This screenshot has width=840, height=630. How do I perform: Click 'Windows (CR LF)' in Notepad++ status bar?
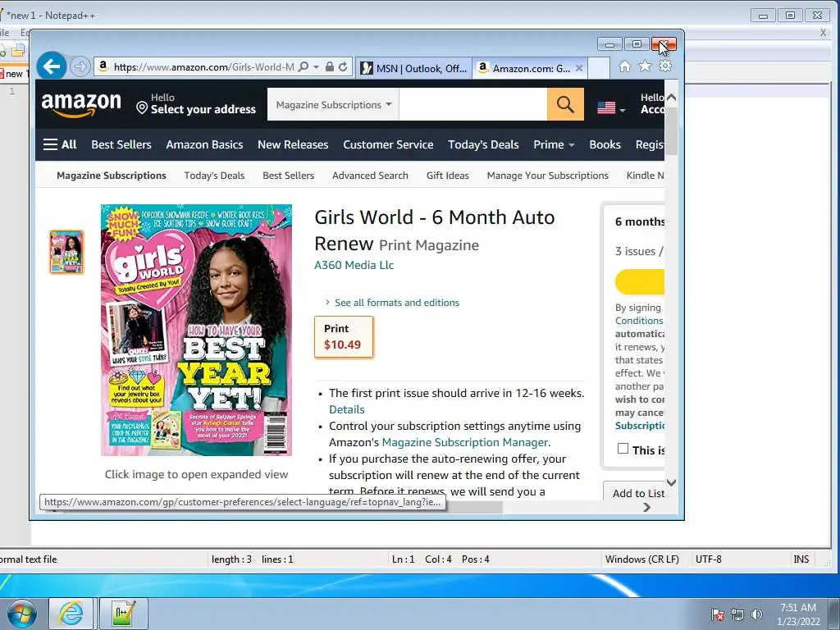[x=641, y=559]
